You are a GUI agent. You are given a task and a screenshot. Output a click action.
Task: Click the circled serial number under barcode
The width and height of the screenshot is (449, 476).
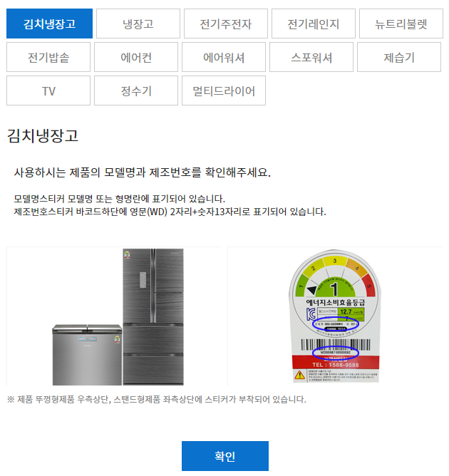click(336, 353)
